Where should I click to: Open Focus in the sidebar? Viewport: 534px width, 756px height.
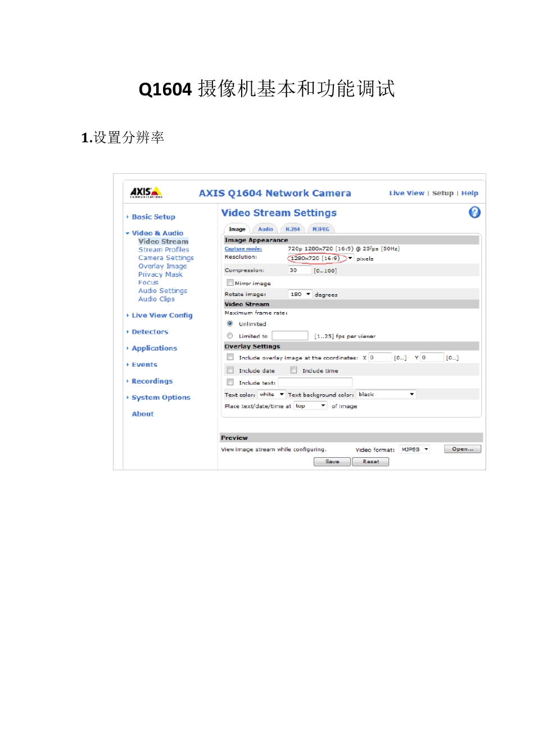coord(148,282)
